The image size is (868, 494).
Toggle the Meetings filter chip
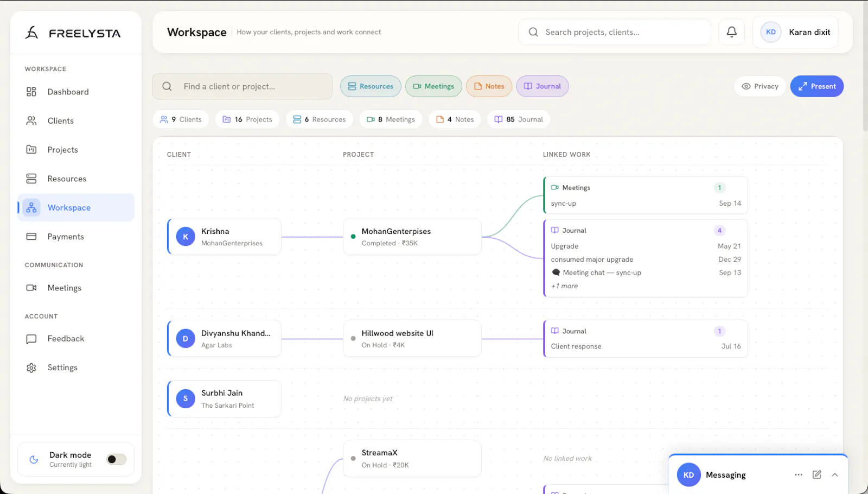coord(433,86)
